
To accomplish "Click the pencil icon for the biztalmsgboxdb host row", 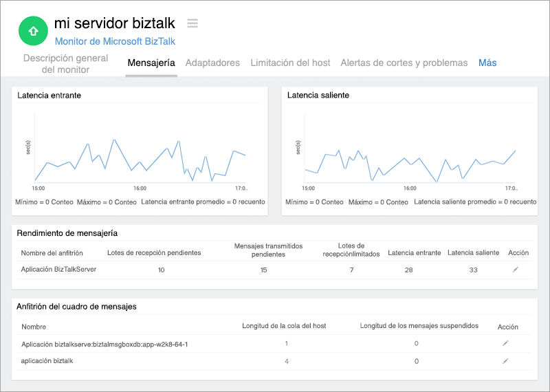I will point(505,342).
